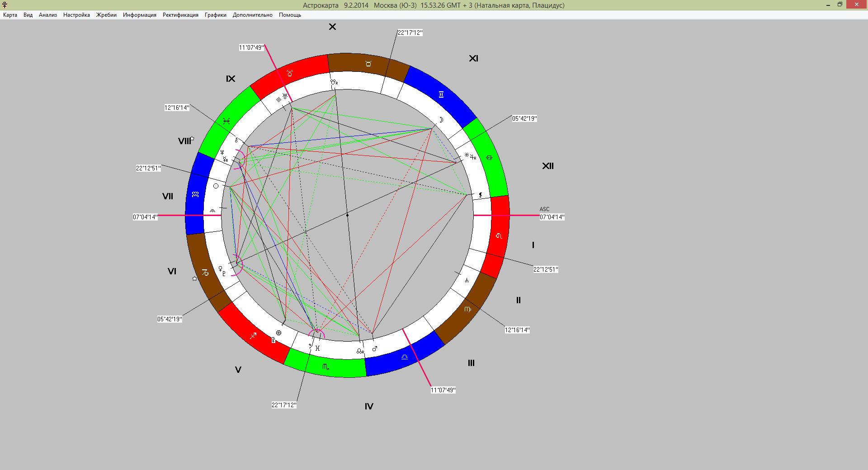Click the Помощь menu item
This screenshot has width=868, height=470.
click(x=290, y=15)
